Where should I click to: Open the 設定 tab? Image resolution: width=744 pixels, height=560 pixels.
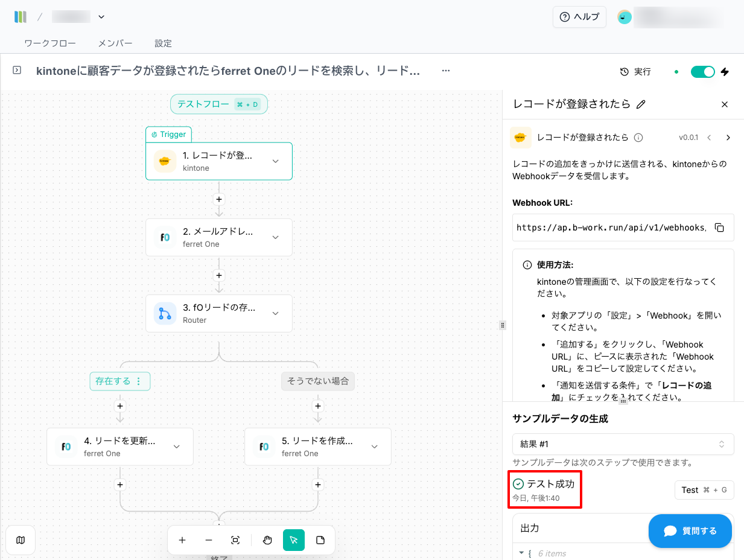pyautogui.click(x=163, y=43)
